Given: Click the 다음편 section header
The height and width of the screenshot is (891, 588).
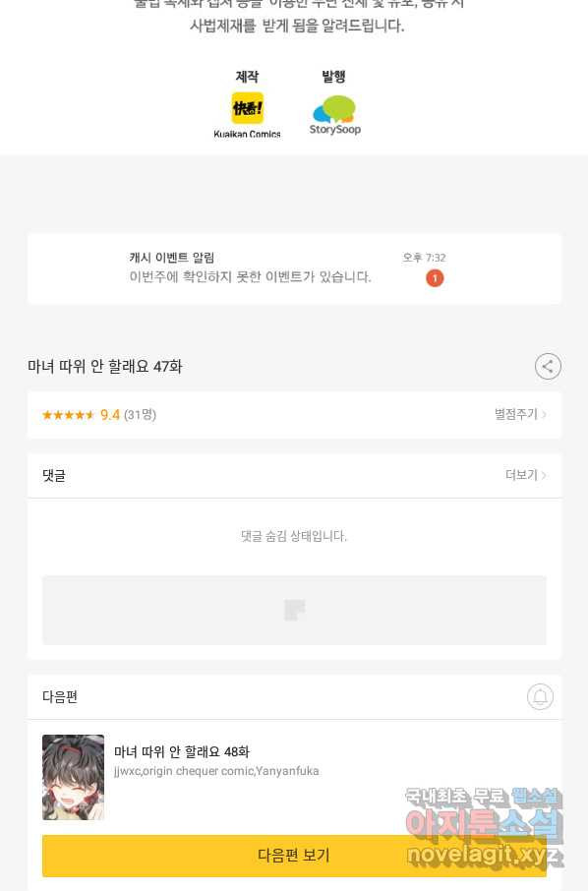Looking at the screenshot, I should (60, 696).
